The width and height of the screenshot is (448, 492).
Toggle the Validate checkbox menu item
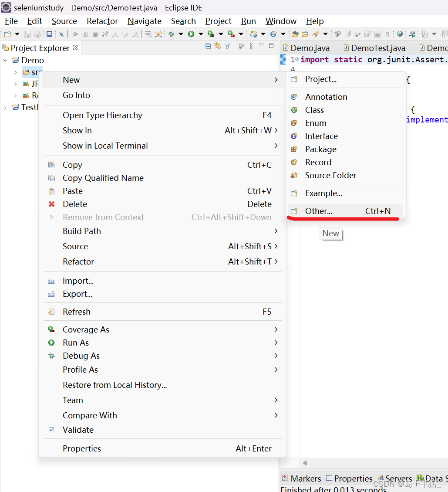[x=51, y=430]
